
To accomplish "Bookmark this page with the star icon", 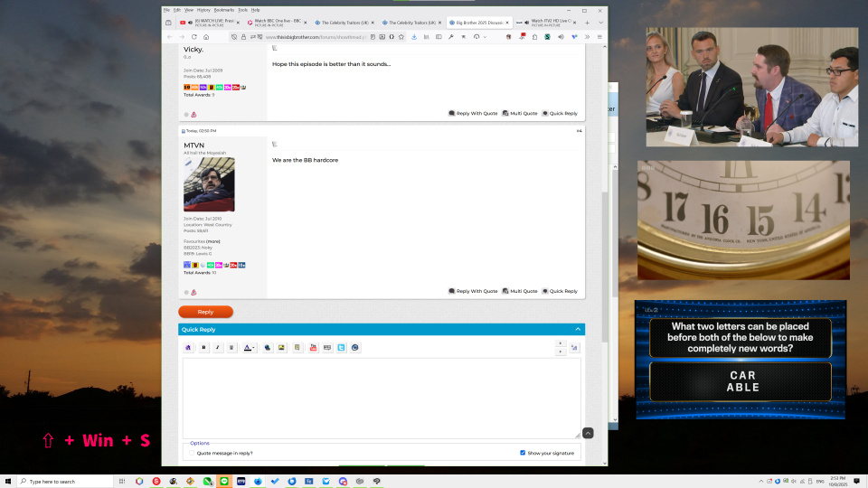I will click(401, 37).
